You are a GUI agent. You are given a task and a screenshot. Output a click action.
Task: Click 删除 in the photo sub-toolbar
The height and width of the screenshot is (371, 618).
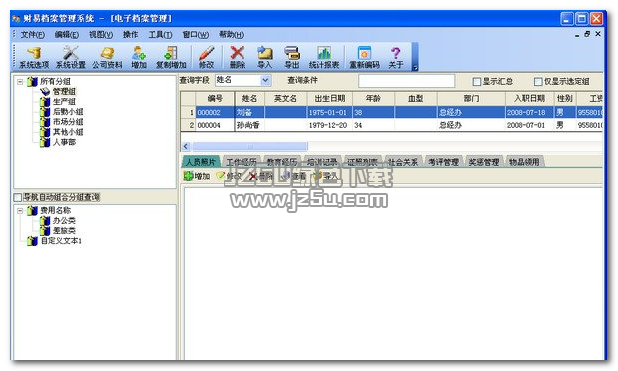261,176
